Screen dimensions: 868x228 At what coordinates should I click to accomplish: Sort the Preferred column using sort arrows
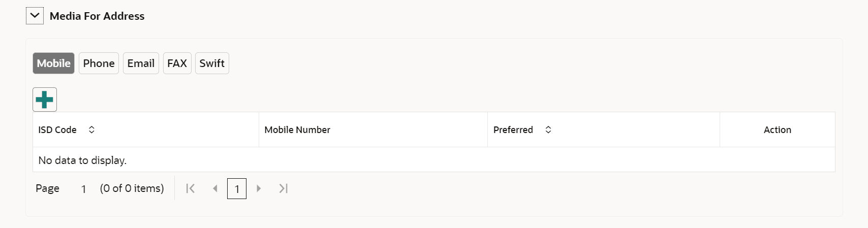tap(548, 130)
